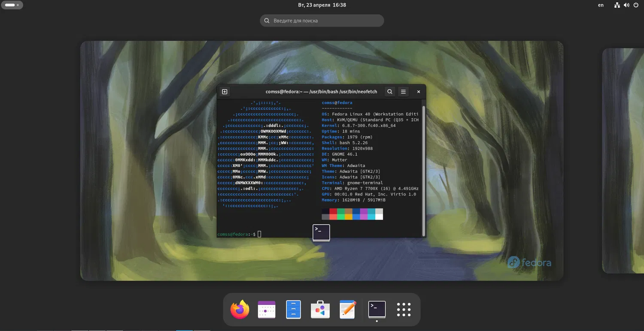Switch to the second workspace thumbnail
Viewport: 644px width, 331px height.
pyautogui.click(x=623, y=161)
